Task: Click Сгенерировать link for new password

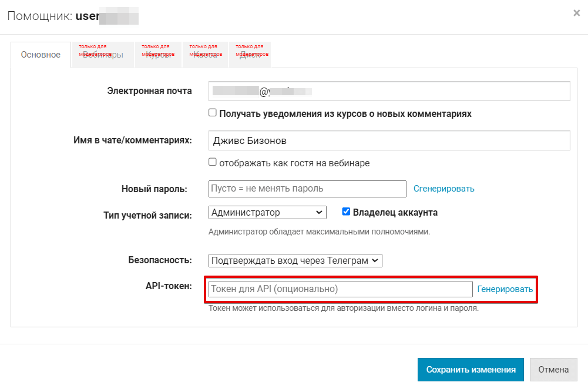Action: [443, 189]
